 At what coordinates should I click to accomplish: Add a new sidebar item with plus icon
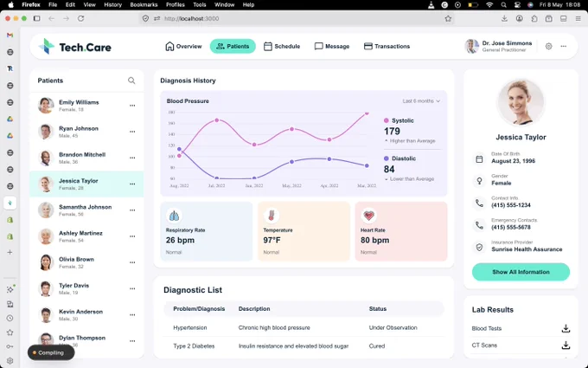point(10,252)
